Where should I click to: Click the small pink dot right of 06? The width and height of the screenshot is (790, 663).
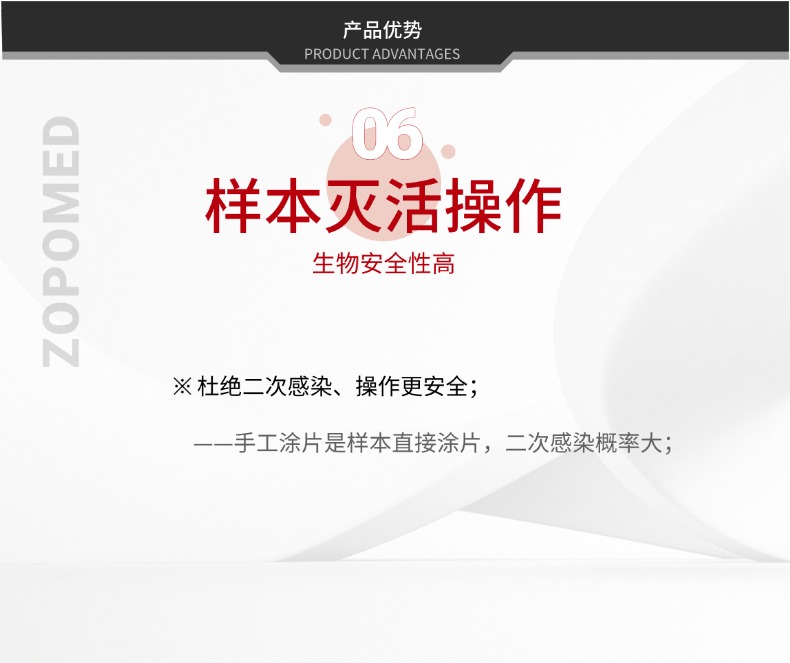tap(448, 152)
